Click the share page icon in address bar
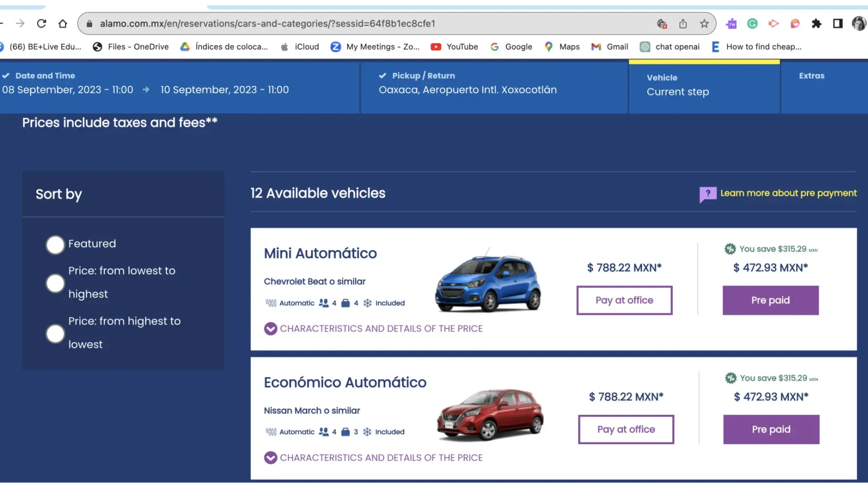868x488 pixels. (683, 23)
